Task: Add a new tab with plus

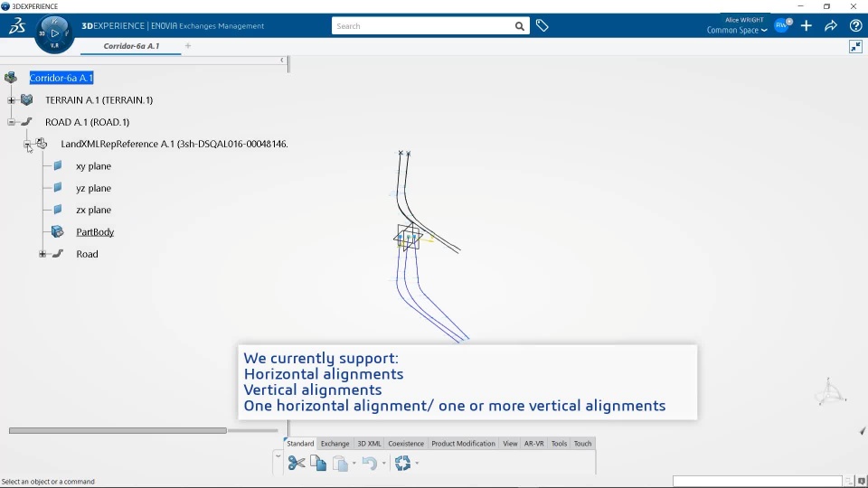Action: (x=188, y=46)
